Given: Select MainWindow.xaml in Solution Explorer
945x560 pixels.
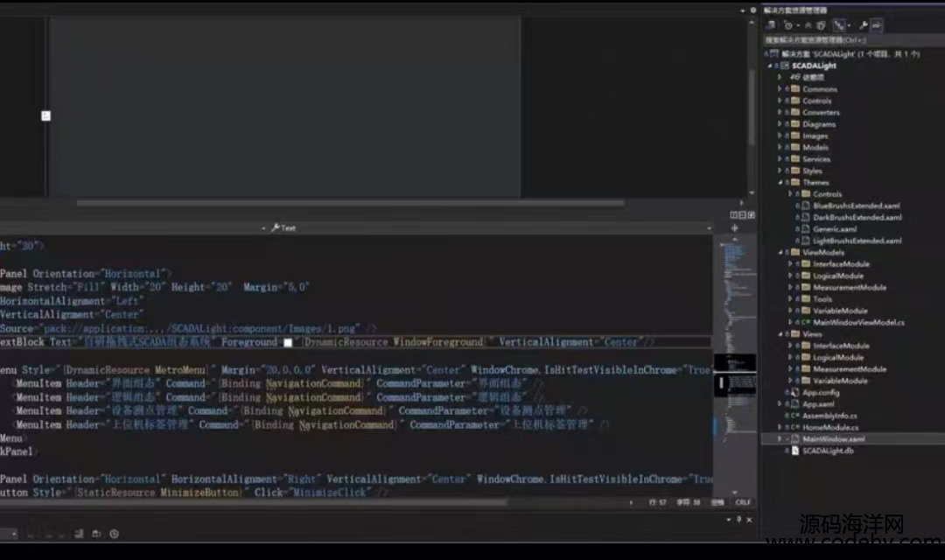Looking at the screenshot, I should tap(833, 439).
